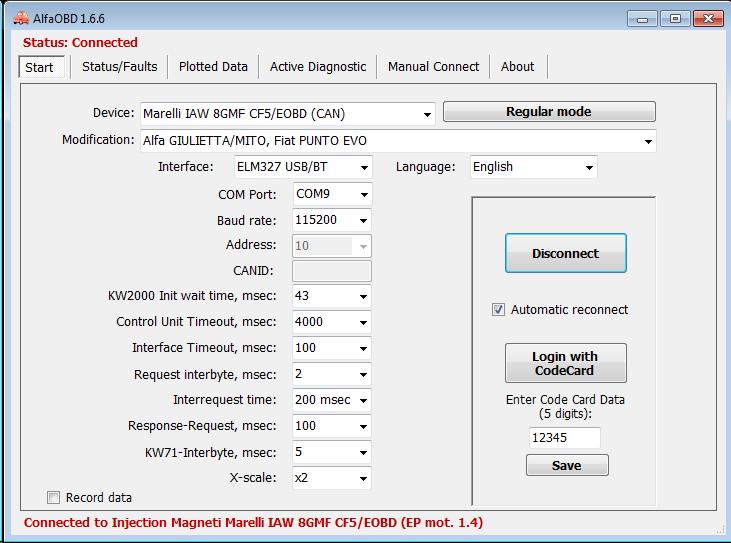Open the Interface ELM327 dropdown

click(363, 168)
